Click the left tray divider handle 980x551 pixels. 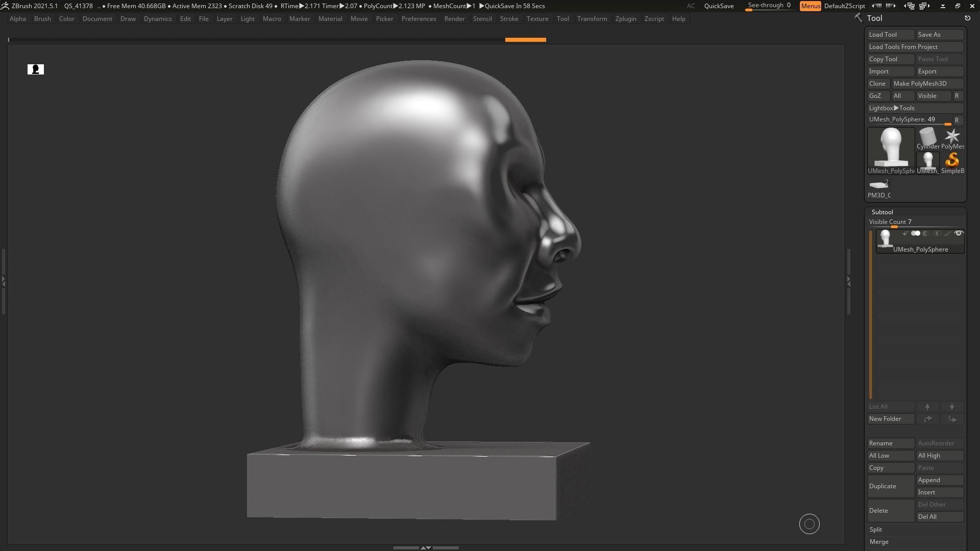coord(3,281)
